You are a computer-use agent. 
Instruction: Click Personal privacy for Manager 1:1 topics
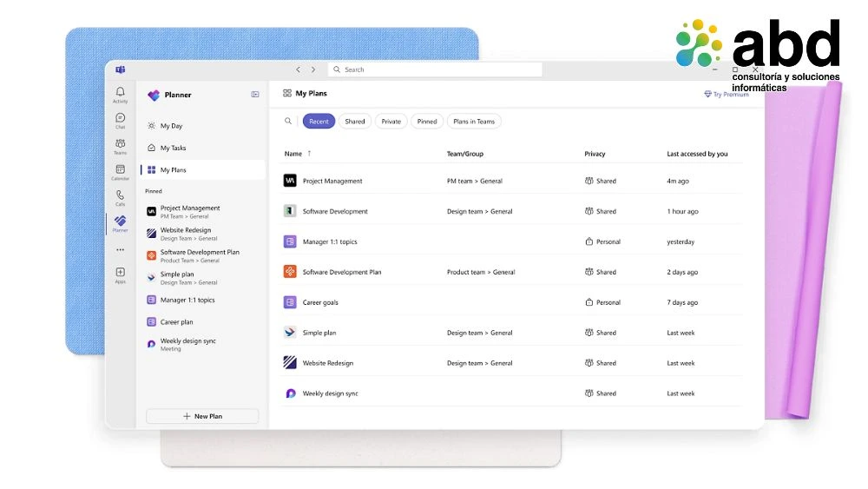[602, 241]
